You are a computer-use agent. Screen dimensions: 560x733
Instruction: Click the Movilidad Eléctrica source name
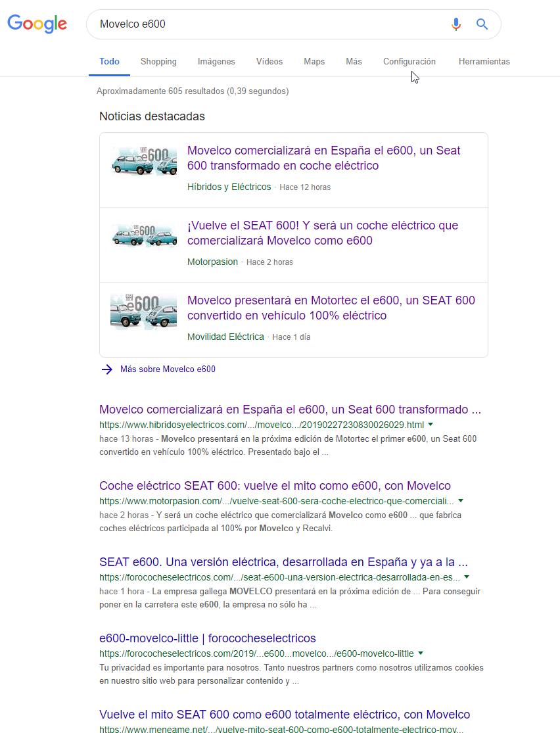click(x=226, y=337)
